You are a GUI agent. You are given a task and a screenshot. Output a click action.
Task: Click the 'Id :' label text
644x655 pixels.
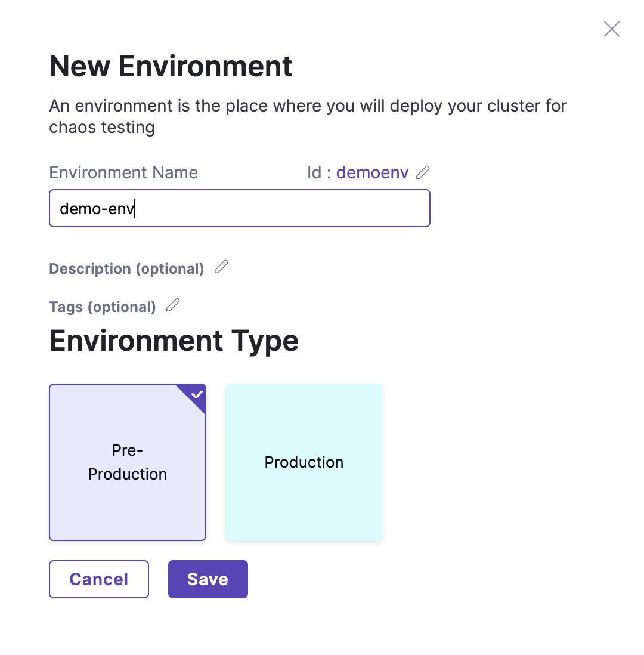pyautogui.click(x=319, y=172)
